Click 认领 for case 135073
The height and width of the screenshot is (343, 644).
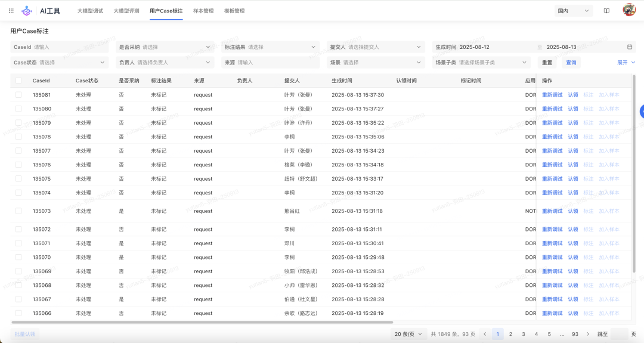point(573,211)
